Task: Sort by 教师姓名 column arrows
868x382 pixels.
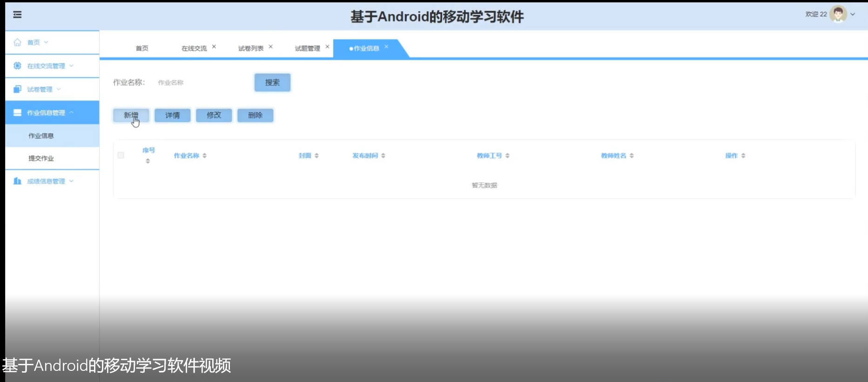Action: [x=632, y=156]
